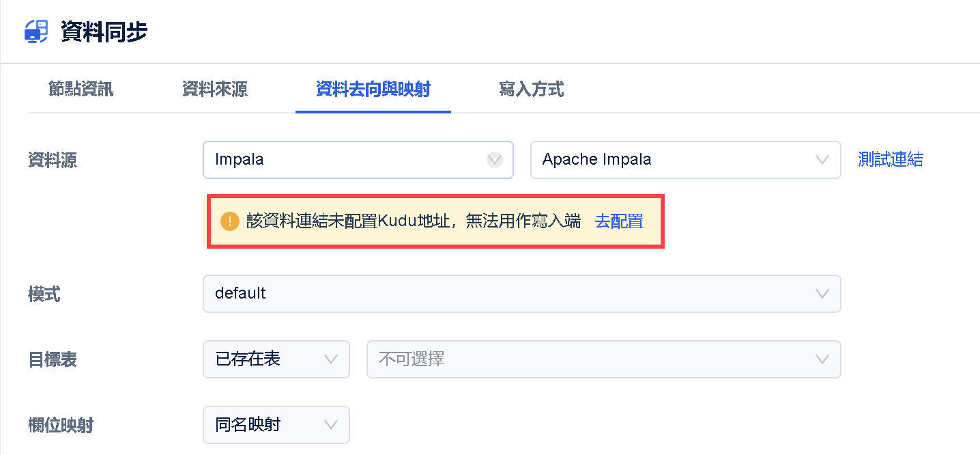This screenshot has height=455, width=980.
Task: Click the data sync logo icon
Action: (x=36, y=31)
